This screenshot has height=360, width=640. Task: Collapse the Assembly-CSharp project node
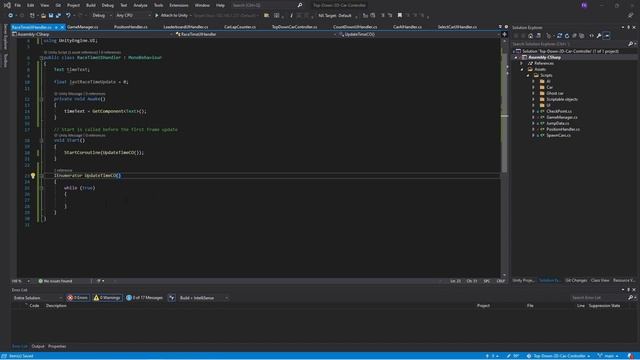516,58
